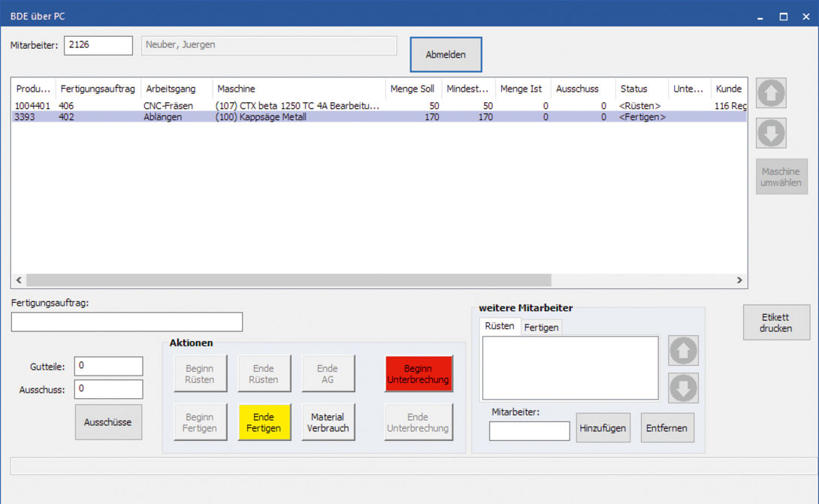Click up arrow in weitere Mitarbeiter panel

683,351
